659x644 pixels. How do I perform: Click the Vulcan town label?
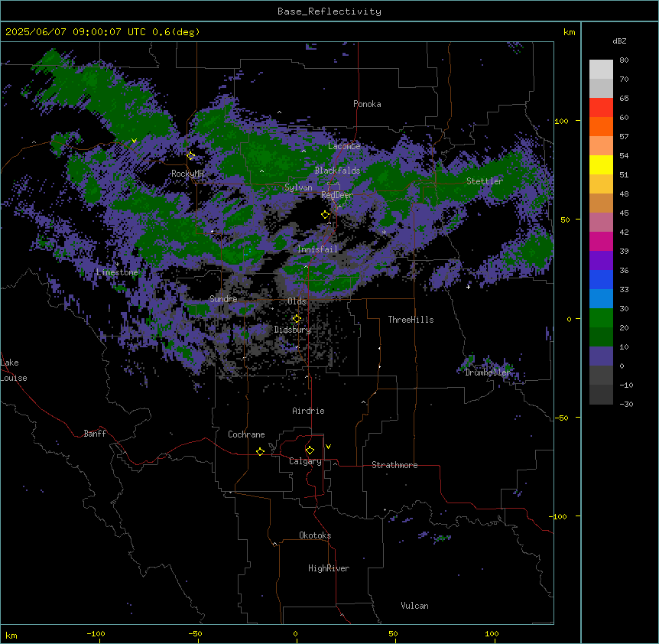[414, 606]
